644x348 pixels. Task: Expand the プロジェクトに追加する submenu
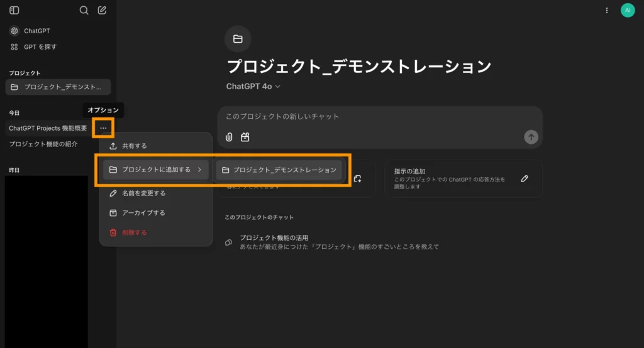click(x=156, y=170)
